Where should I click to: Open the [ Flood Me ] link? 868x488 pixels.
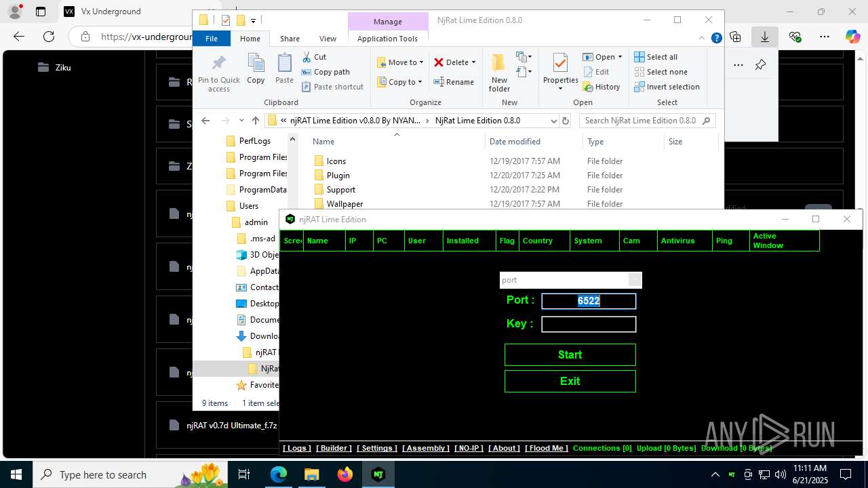(547, 448)
